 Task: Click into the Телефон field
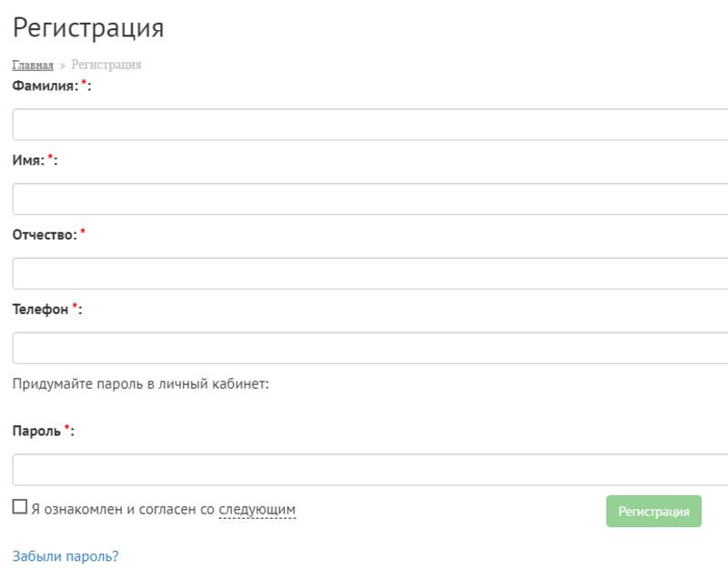369,348
